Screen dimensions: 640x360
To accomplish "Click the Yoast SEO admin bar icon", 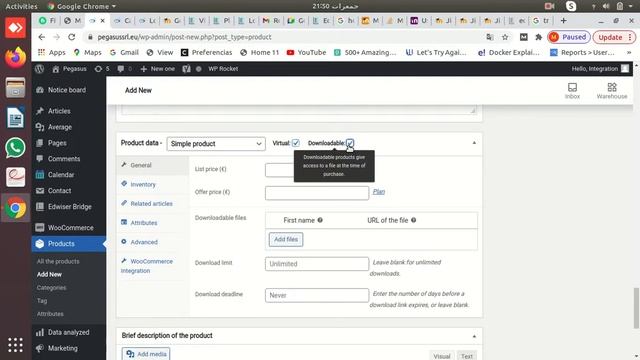I will pyautogui.click(x=187, y=69).
